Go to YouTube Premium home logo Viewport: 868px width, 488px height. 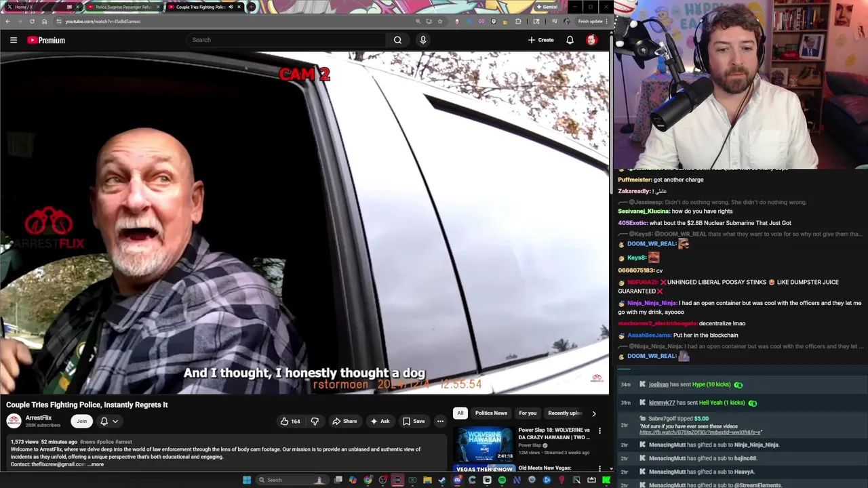click(x=46, y=40)
